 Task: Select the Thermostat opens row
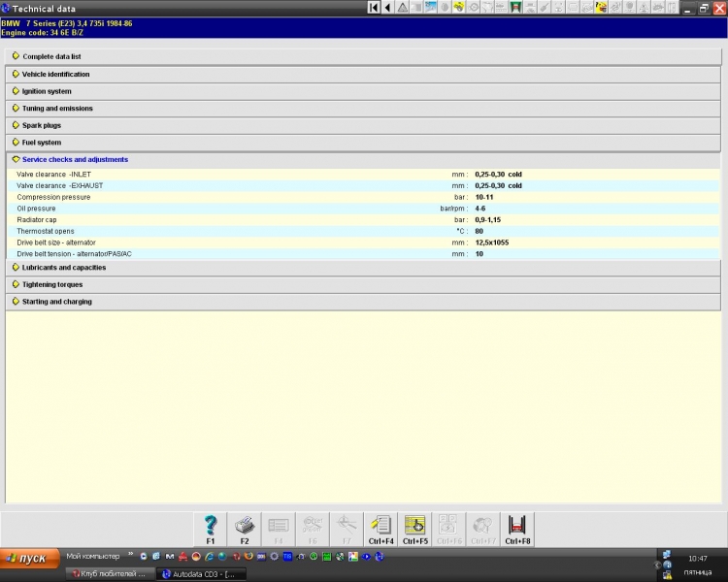click(x=364, y=231)
